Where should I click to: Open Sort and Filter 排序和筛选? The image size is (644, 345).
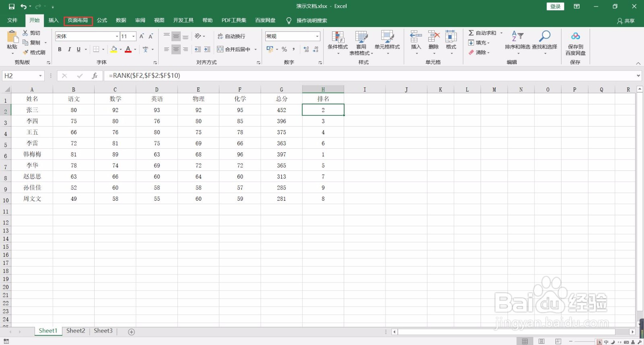pyautogui.click(x=518, y=43)
